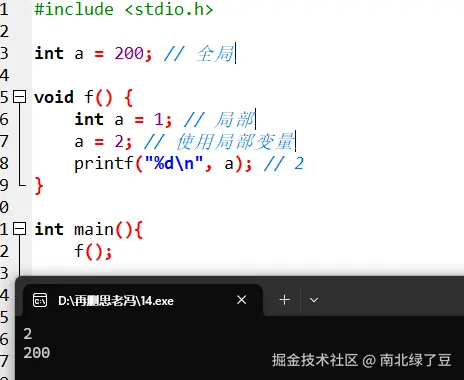Click the 'int a = 200;' global declaration
Screen dimensions: 464x380
click(93, 53)
